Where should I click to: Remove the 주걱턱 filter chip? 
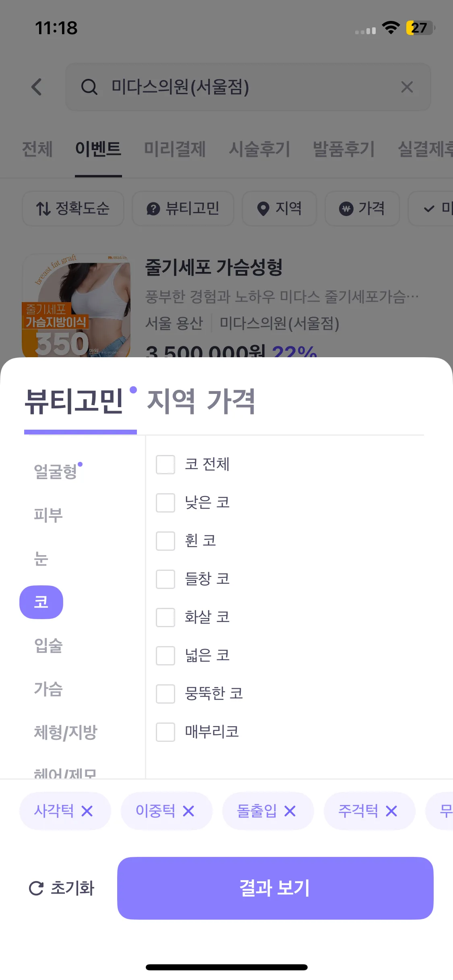391,811
